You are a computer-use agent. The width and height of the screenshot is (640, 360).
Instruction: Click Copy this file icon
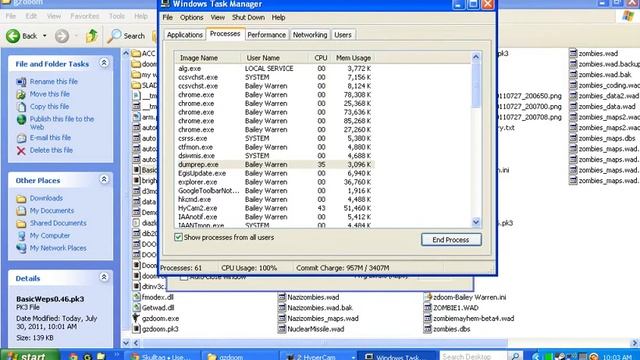21,107
